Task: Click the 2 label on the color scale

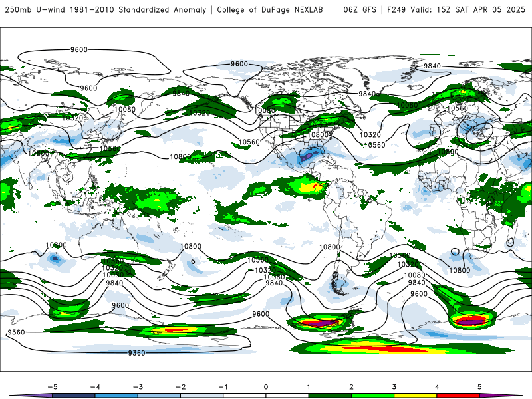Action: click(351, 387)
